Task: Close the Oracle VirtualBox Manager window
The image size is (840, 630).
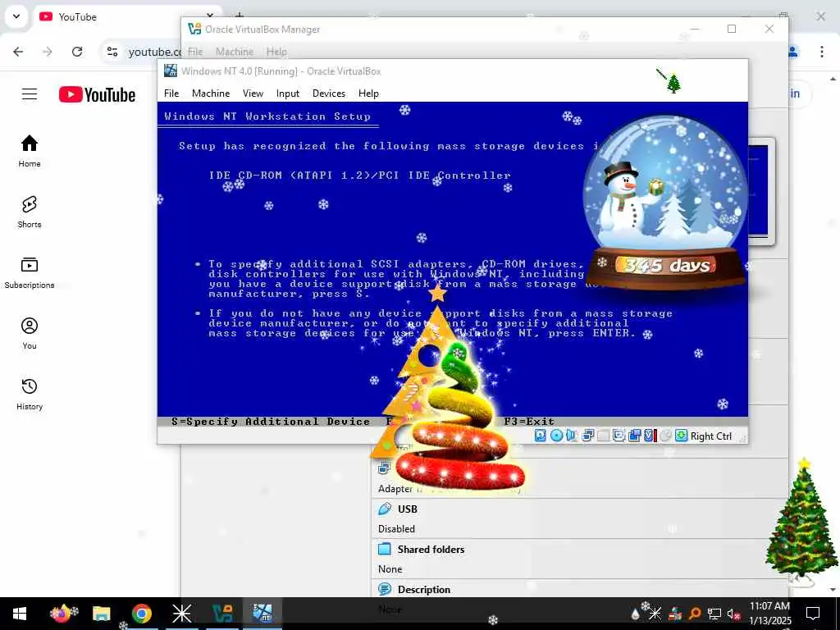Action: (x=769, y=29)
